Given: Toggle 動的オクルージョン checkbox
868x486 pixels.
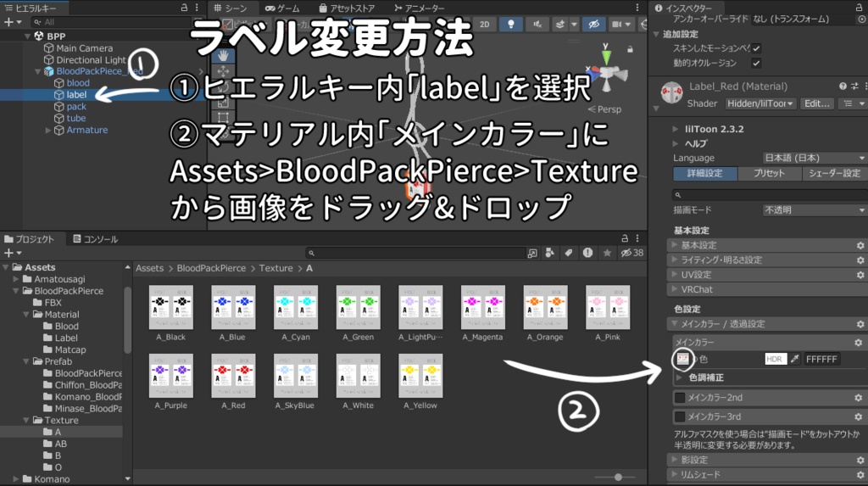Looking at the screenshot, I should tap(756, 63).
